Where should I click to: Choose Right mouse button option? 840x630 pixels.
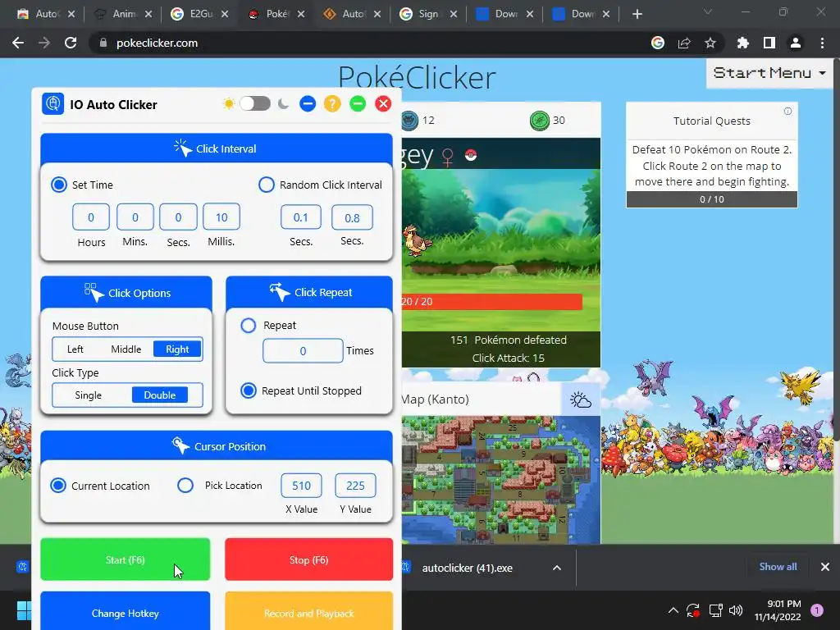[x=177, y=349]
